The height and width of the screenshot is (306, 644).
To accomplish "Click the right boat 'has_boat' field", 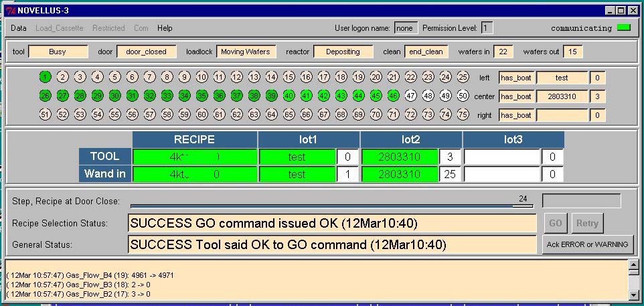I will point(516,115).
